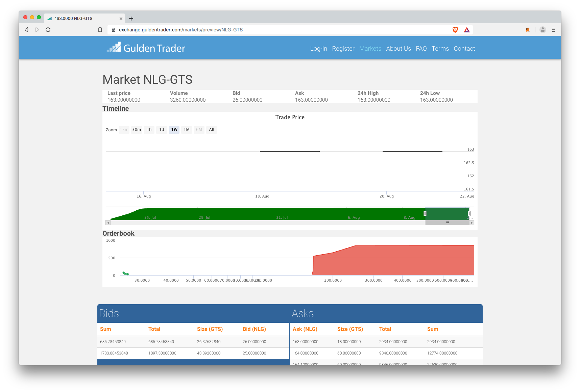
Task: Open the MetaMask fox extension icon
Action: 528,30
